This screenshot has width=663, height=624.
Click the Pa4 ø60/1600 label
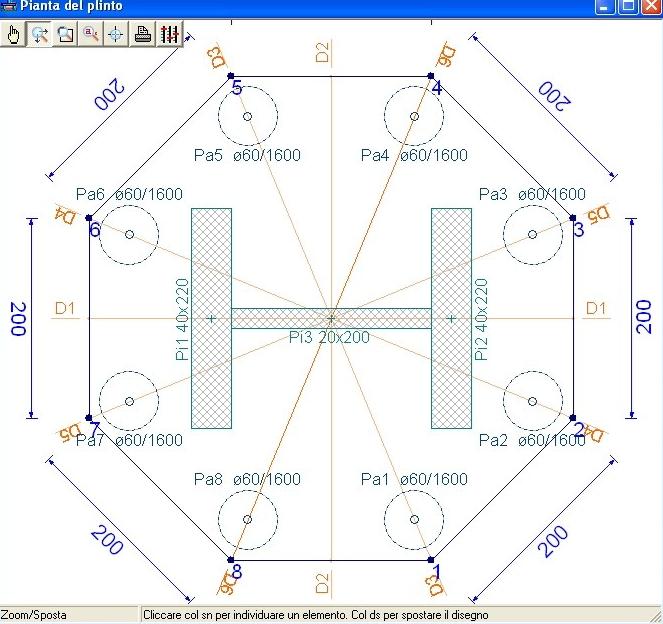coord(414,155)
